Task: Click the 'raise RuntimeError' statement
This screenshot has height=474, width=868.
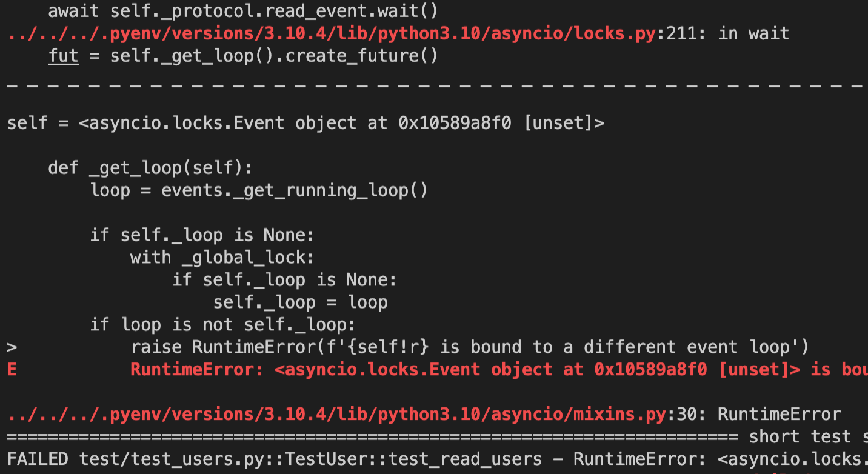Action: coord(470,347)
